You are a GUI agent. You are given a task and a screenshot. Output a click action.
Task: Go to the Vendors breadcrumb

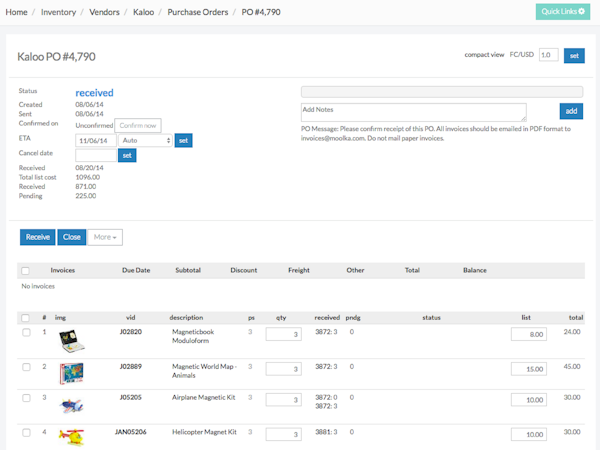pyautogui.click(x=104, y=12)
